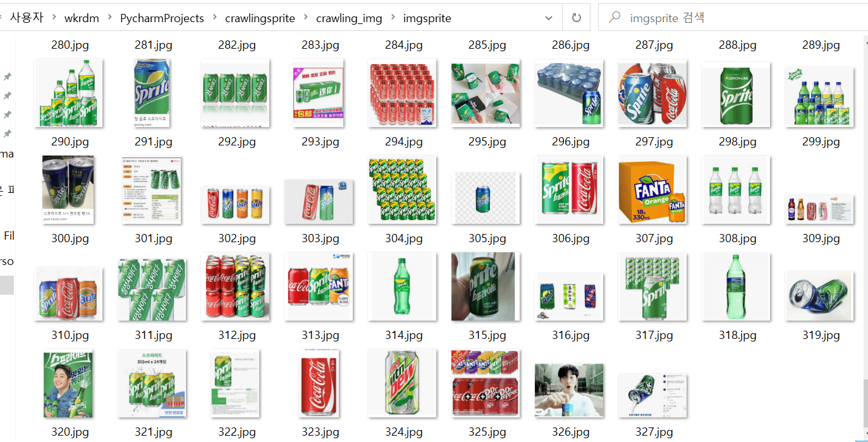Screen dimensions: 868x442
Task: Click the file name 316.jpg
Action: coord(571,336)
